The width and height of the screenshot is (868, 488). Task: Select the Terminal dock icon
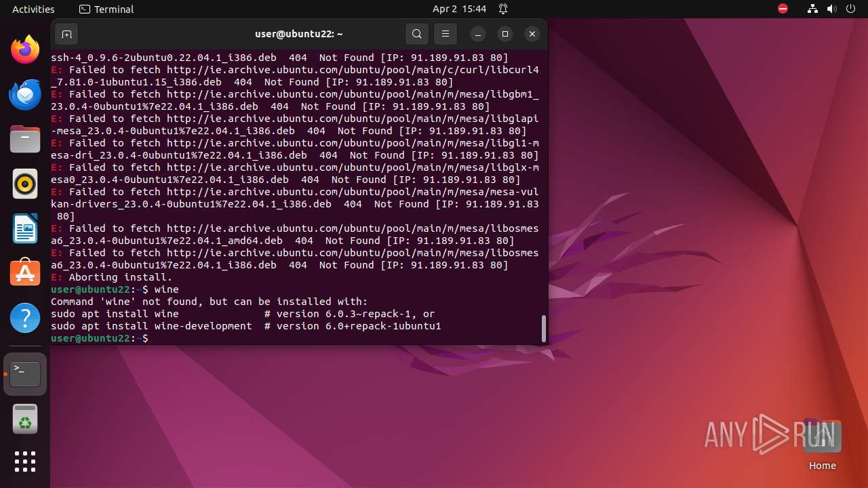click(25, 374)
